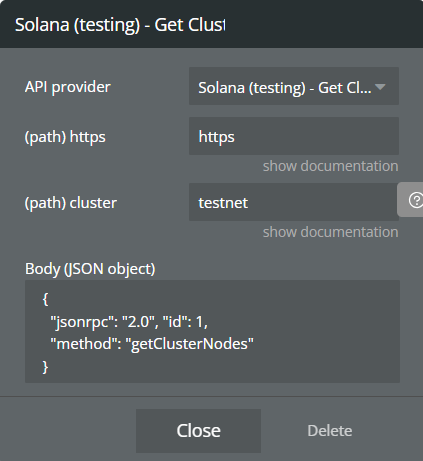
Task: Click the popup title "Solana (testing) - Get Clust"
Action: [x=120, y=25]
